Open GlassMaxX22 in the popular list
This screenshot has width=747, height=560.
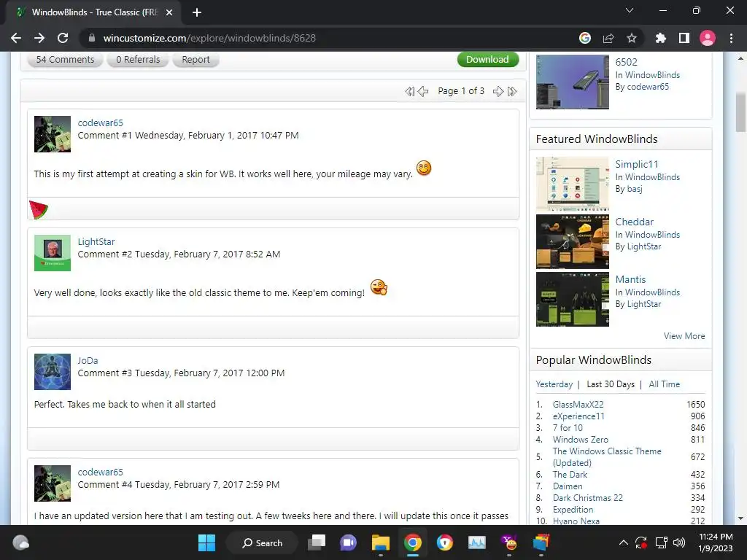[578, 404]
